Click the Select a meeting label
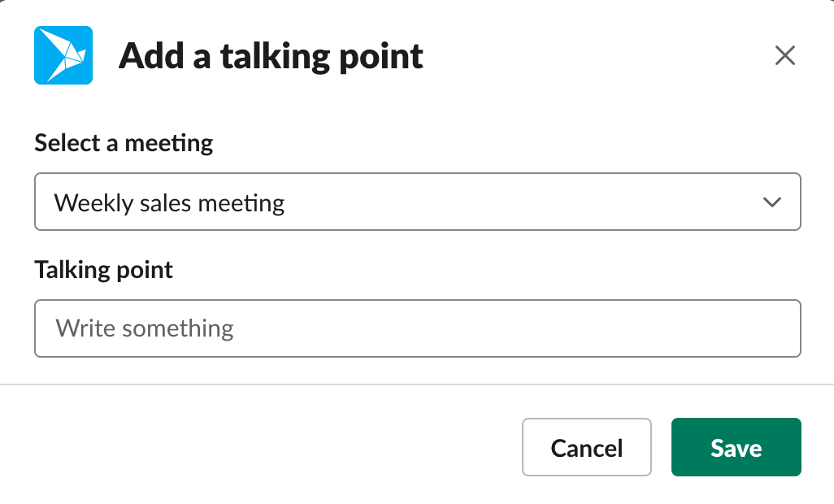Image resolution: width=834 pixels, height=504 pixels. coord(124,144)
